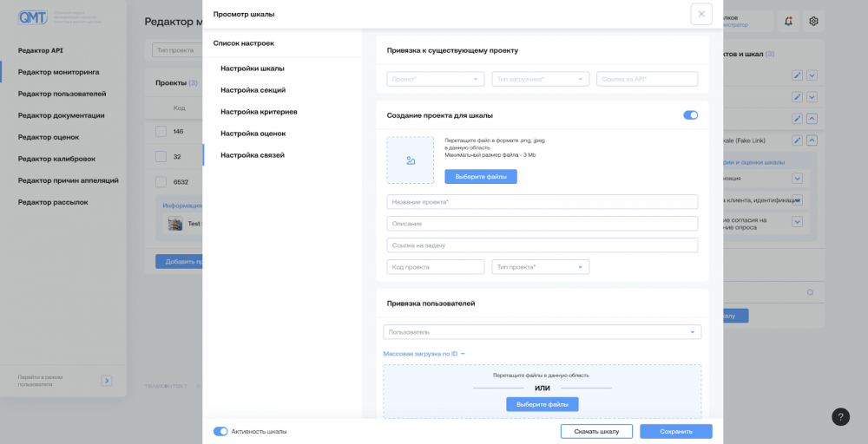
Task: Open the settings gear icon
Action: [813, 21]
